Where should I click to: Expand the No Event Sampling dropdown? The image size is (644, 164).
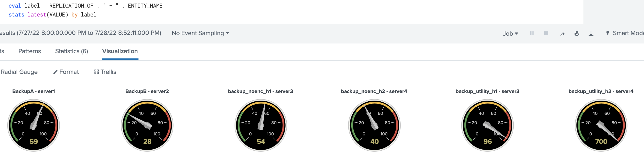200,33
